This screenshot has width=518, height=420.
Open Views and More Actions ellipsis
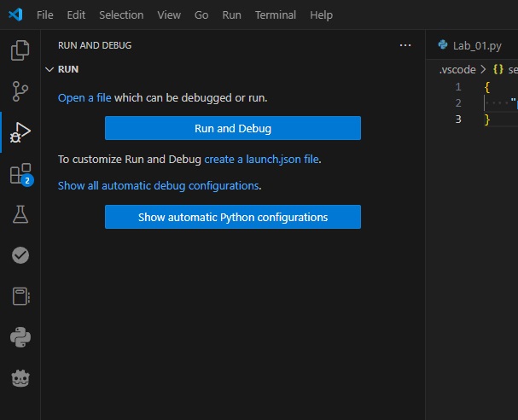click(405, 45)
